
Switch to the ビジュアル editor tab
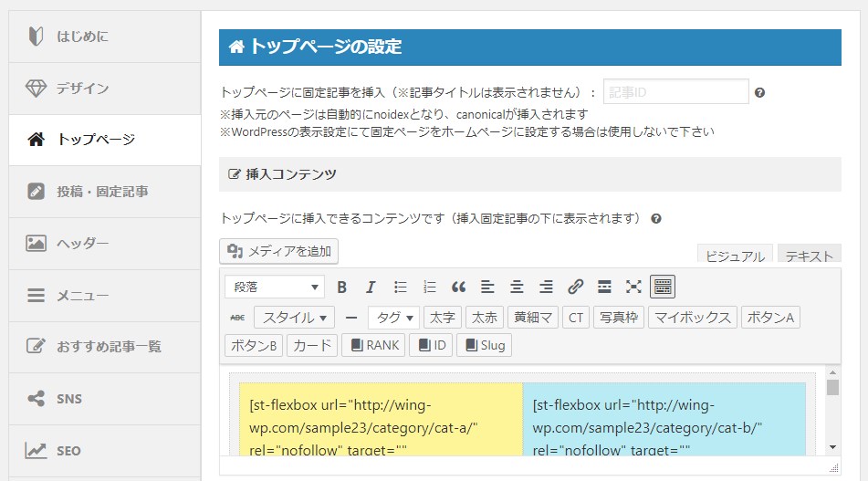click(735, 256)
